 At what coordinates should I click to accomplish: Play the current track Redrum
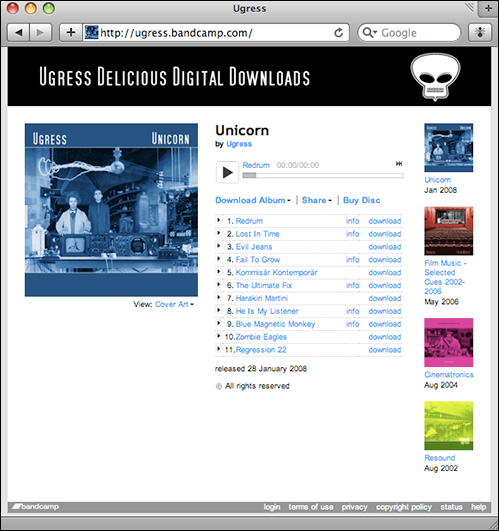[227, 172]
